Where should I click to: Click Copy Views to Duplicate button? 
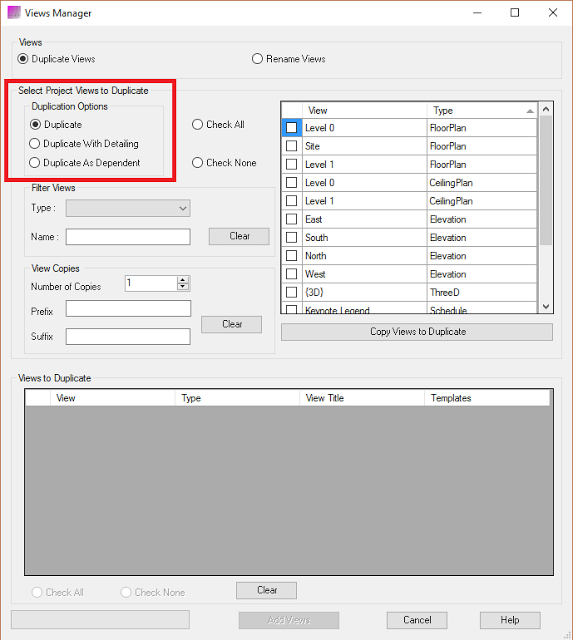[417, 332]
